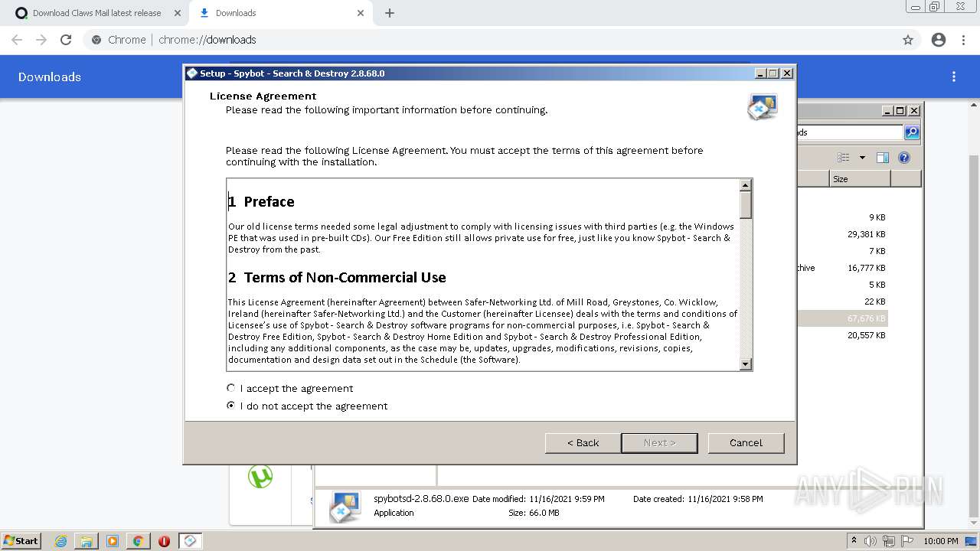980x551 pixels.
Task: Click the Spybot installer logo icon
Action: [763, 106]
